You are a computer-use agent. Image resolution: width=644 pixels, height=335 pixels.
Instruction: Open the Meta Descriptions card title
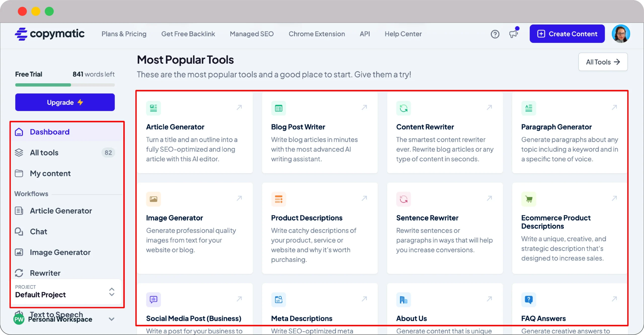click(x=302, y=318)
